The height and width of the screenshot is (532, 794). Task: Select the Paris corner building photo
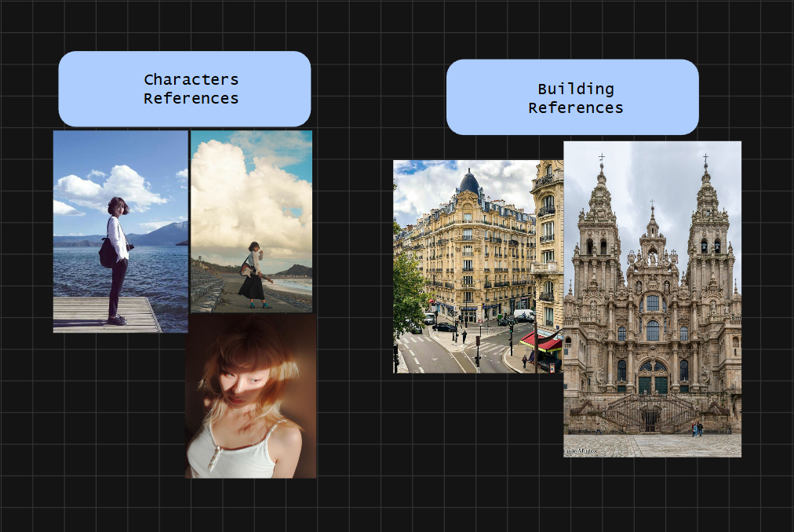point(477,266)
